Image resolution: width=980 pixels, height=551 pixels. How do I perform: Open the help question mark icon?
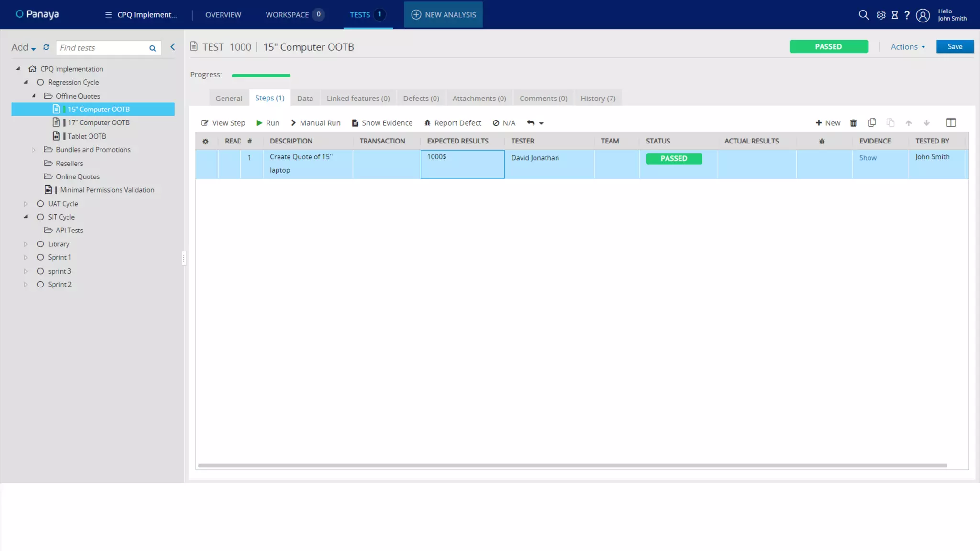click(x=907, y=15)
